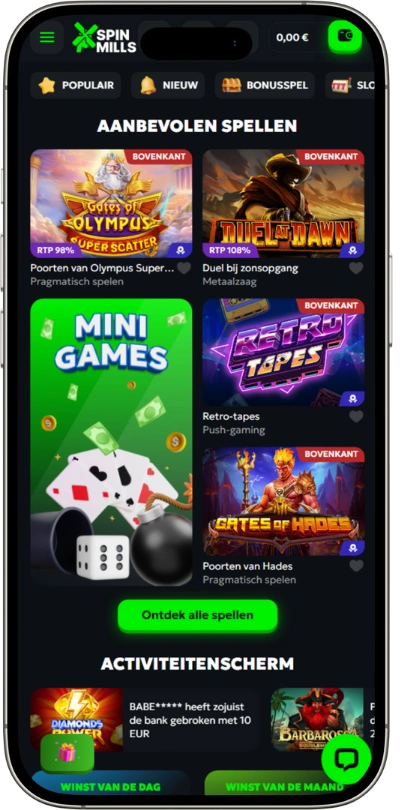The width and height of the screenshot is (400, 810).
Task: Click the 0,00 € balance display
Action: click(x=293, y=37)
